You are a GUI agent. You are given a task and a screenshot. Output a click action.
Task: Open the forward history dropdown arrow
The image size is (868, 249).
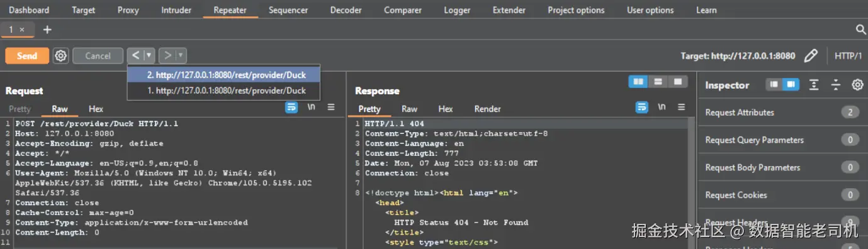coord(181,55)
